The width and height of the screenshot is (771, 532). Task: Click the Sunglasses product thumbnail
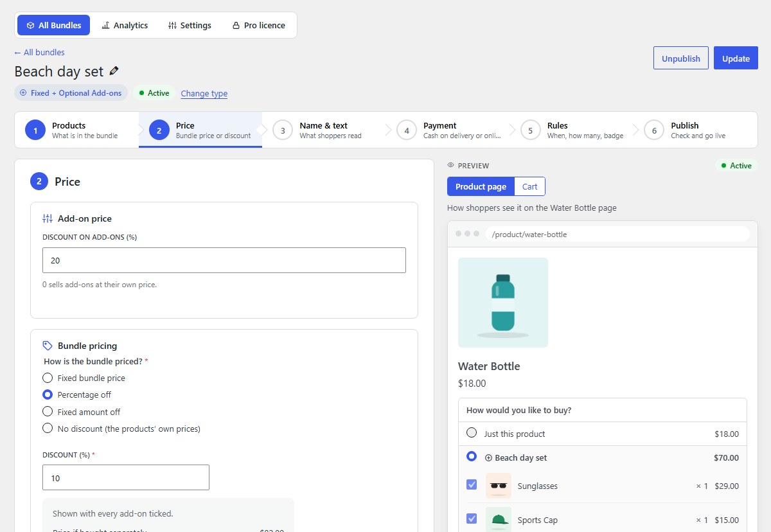[499, 486]
